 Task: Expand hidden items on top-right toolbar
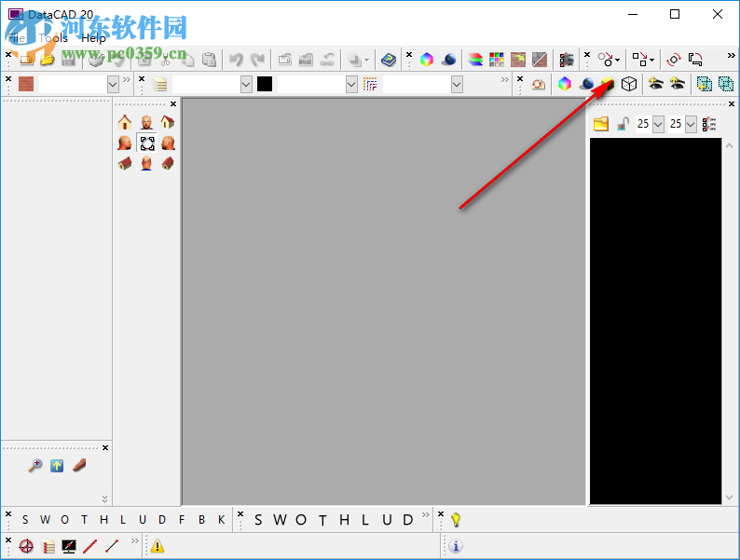[x=731, y=55]
